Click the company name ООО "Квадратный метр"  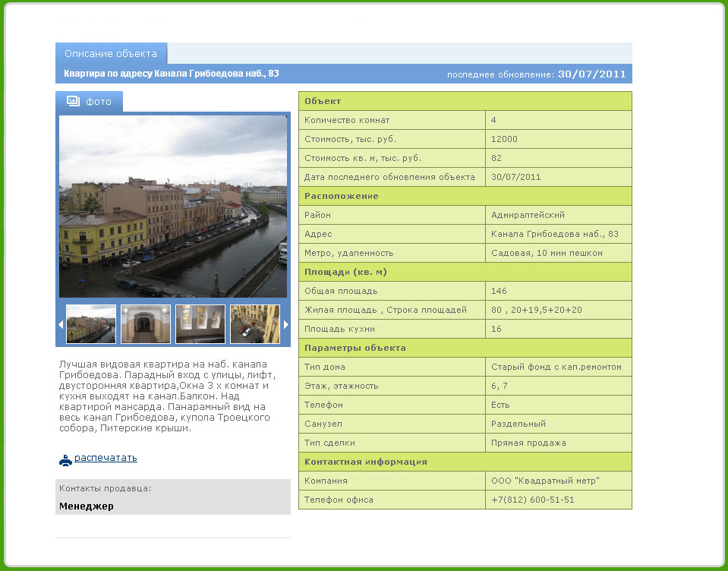coord(546,481)
